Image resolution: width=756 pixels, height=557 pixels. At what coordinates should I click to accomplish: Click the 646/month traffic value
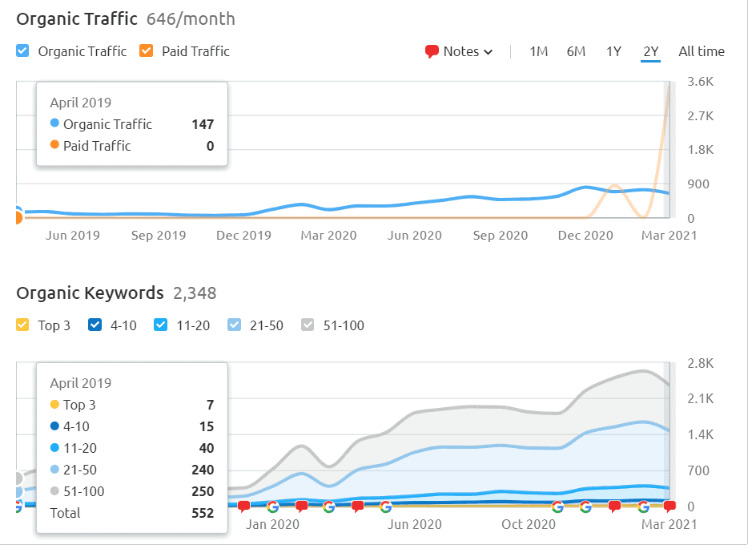pyautogui.click(x=191, y=18)
